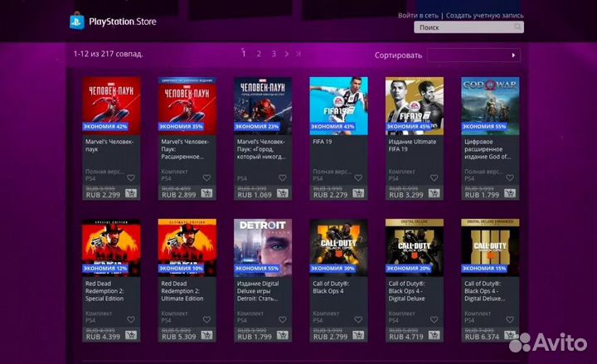597x364 pixels.
Task: Toggle wishlist heart on Red Dead Redemption 2 Special Edition
Action: pos(131,320)
